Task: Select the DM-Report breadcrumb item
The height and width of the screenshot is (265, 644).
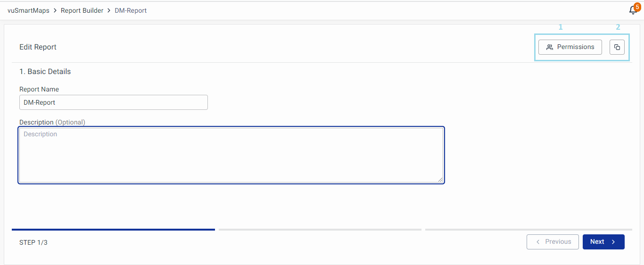Action: 131,10
